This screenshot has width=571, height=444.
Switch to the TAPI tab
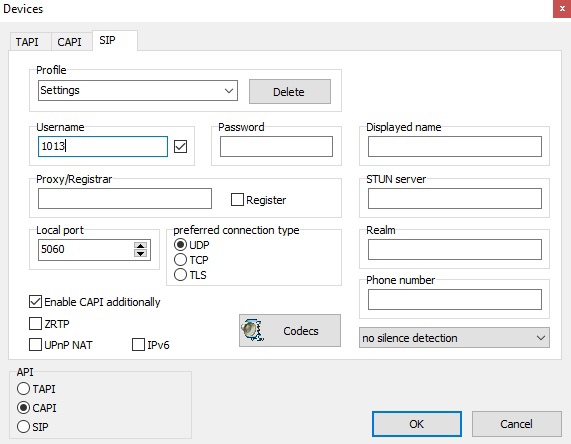coord(27,42)
